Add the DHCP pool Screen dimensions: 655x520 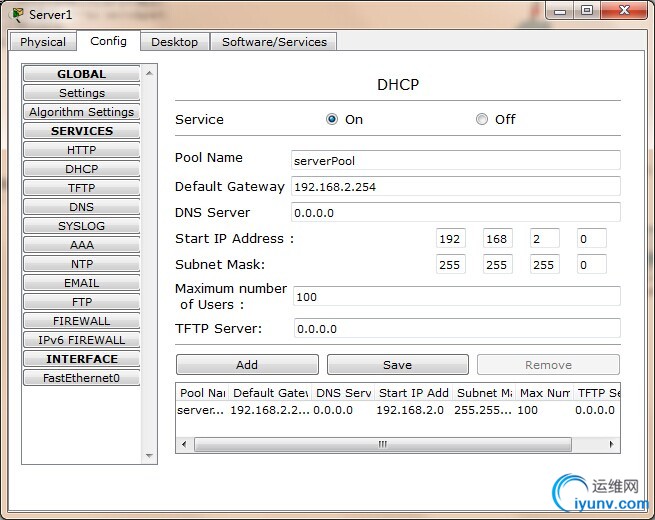click(247, 365)
